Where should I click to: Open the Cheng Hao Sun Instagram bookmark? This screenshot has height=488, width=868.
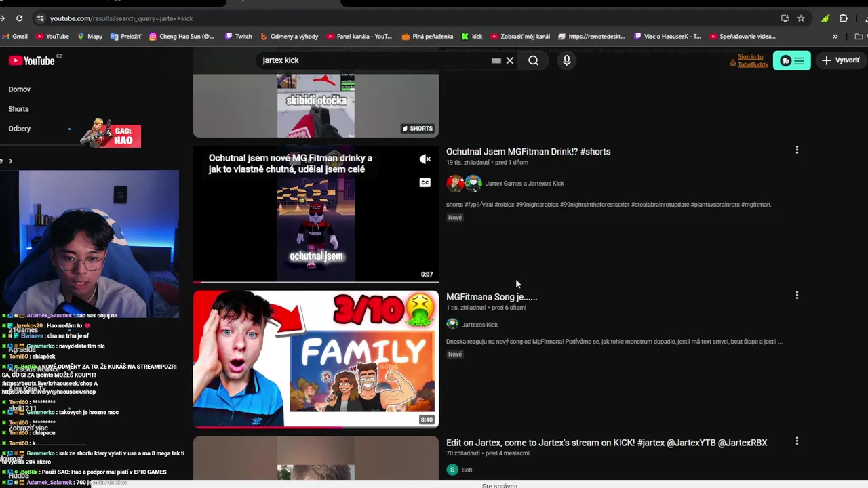pyautogui.click(x=182, y=37)
